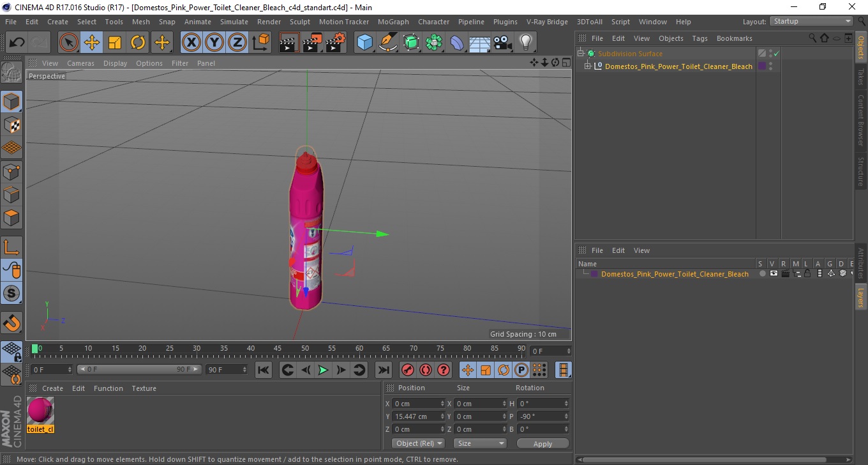Open the spline pen tool
This screenshot has height=465, width=868.
click(388, 43)
